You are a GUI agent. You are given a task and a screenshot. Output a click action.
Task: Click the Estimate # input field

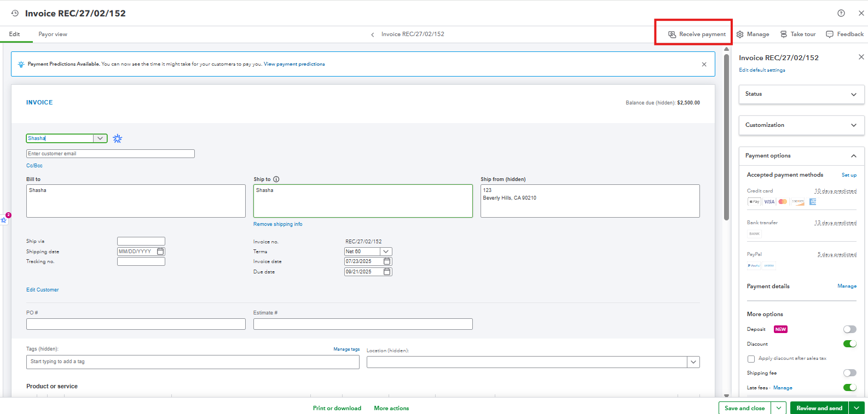(363, 324)
